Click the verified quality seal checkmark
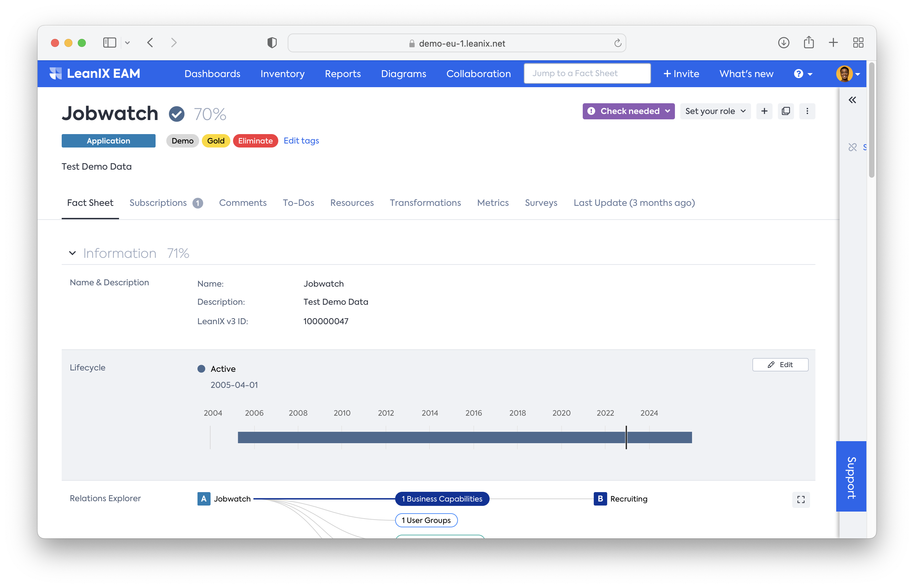This screenshot has height=588, width=914. tap(176, 114)
